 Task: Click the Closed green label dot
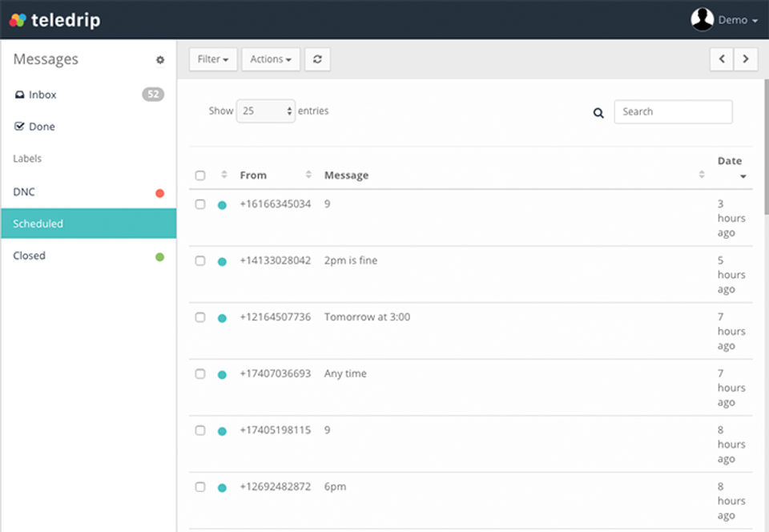tap(160, 256)
